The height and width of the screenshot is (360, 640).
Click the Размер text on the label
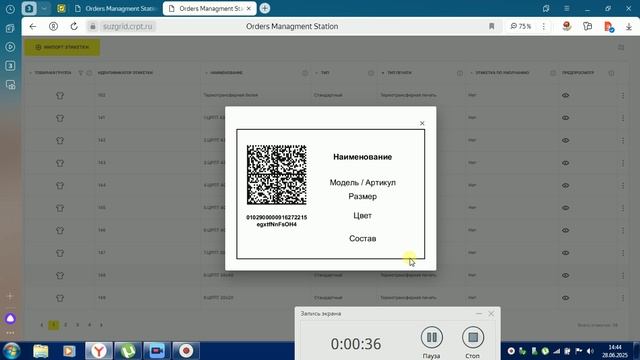[x=362, y=196]
